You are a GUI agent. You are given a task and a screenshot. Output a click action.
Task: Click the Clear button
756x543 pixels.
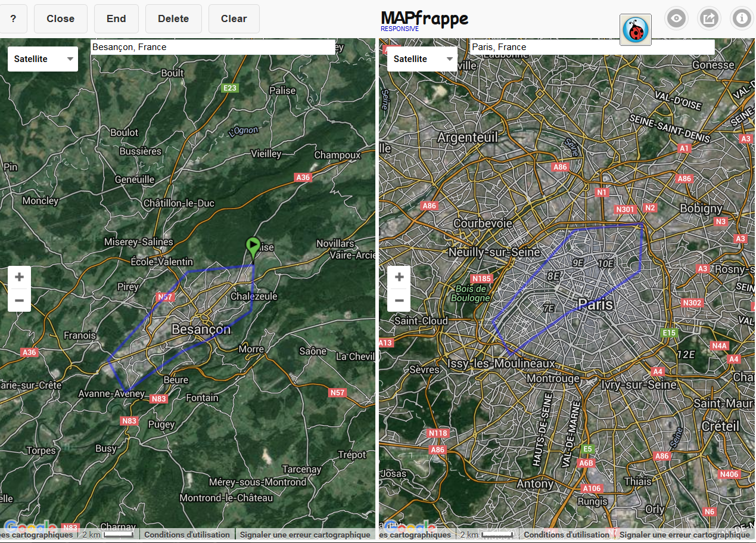click(x=234, y=18)
